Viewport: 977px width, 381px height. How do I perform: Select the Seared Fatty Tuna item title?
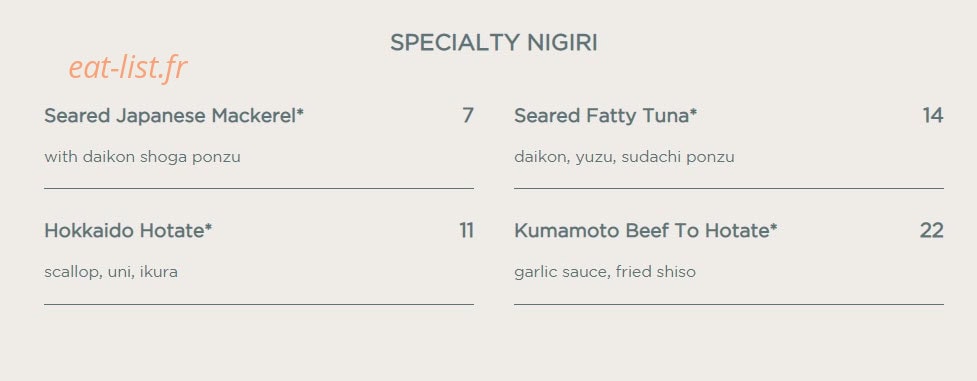[x=605, y=116]
